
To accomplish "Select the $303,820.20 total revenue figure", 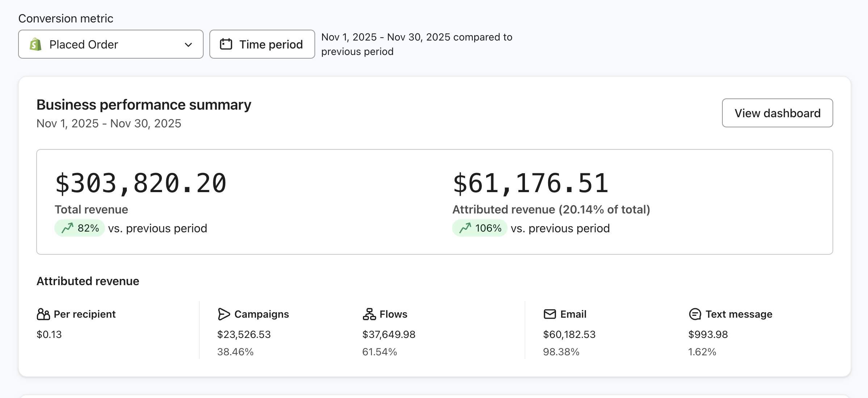I will [141, 183].
